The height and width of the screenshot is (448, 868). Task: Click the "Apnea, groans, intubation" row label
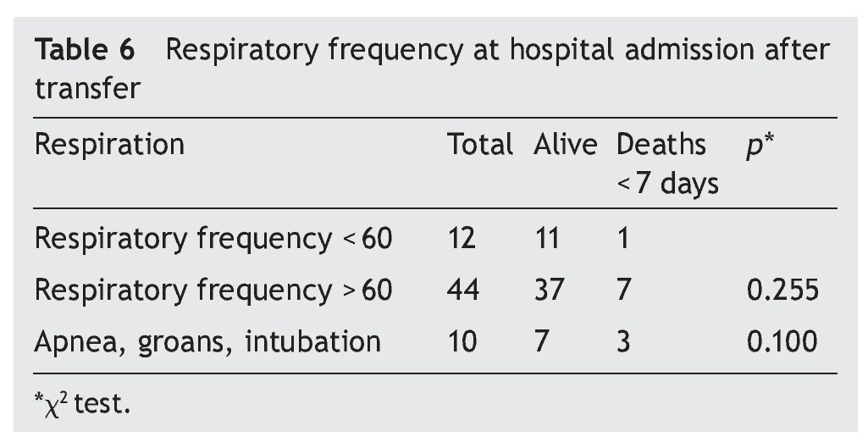click(x=207, y=342)
